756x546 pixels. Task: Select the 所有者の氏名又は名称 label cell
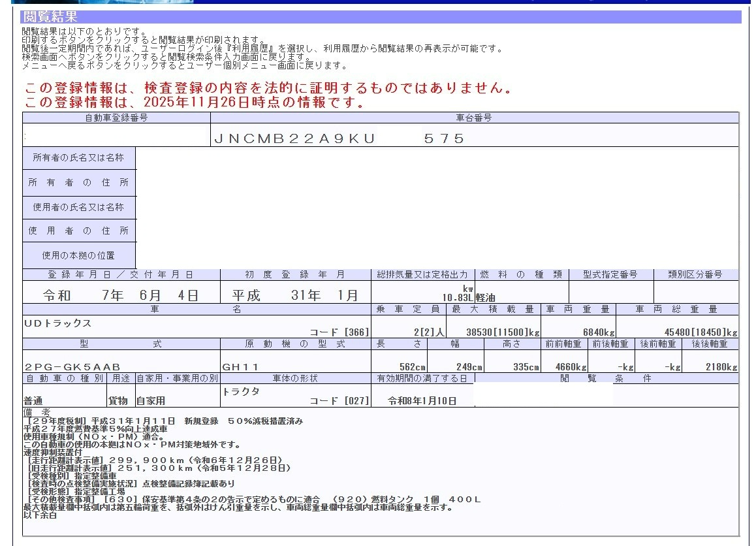tap(78, 158)
